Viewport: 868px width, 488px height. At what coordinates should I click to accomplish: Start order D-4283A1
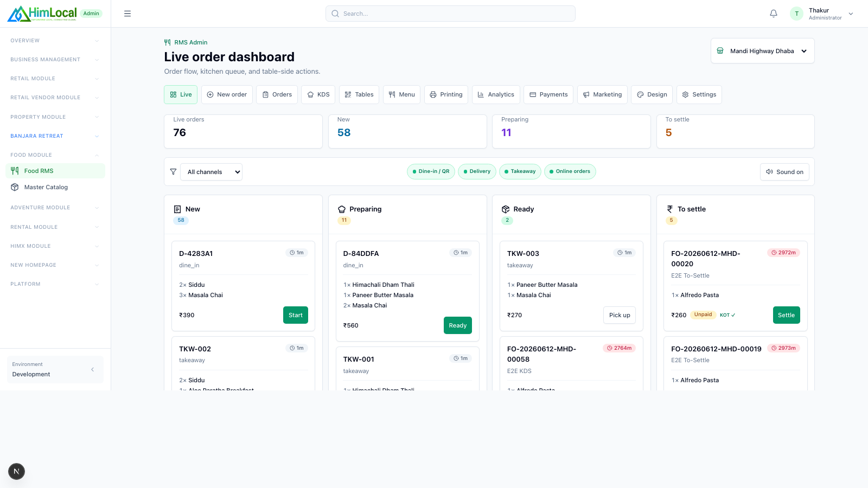click(295, 315)
